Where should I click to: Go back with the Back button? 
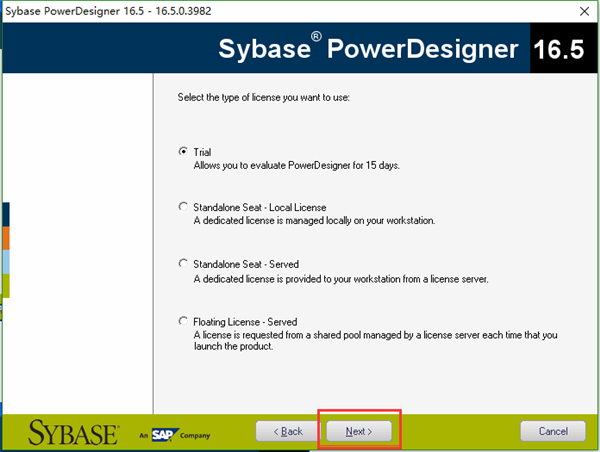click(x=288, y=431)
